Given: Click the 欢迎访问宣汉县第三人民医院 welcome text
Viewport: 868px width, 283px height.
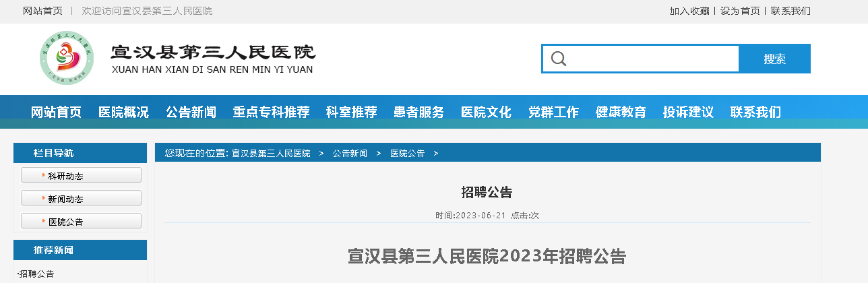Looking at the screenshot, I should 147,11.
